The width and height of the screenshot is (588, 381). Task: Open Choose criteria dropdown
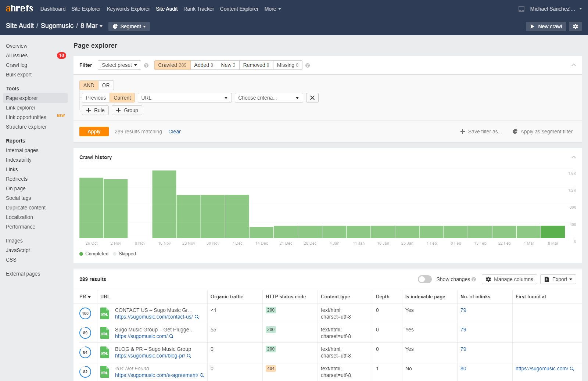(269, 98)
